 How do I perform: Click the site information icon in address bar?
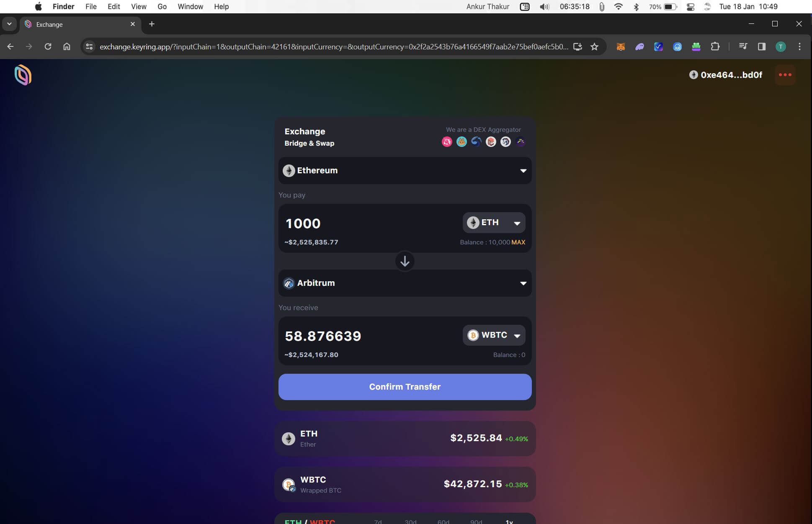click(89, 46)
